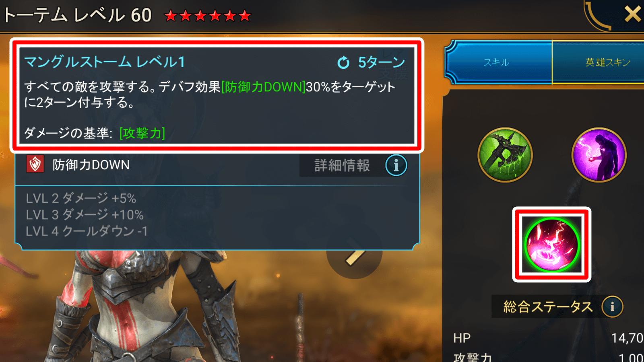Click the 防御力DOWN row label

click(x=91, y=165)
